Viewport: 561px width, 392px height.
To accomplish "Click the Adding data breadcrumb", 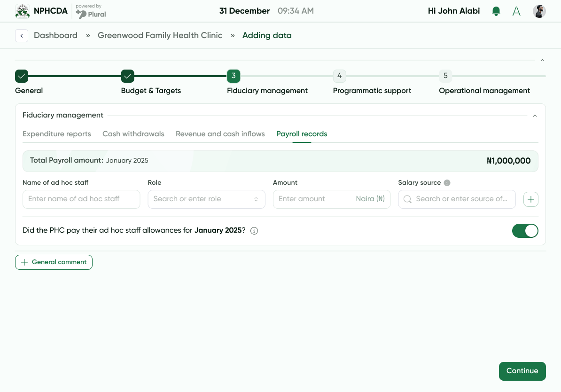I will pyautogui.click(x=267, y=35).
